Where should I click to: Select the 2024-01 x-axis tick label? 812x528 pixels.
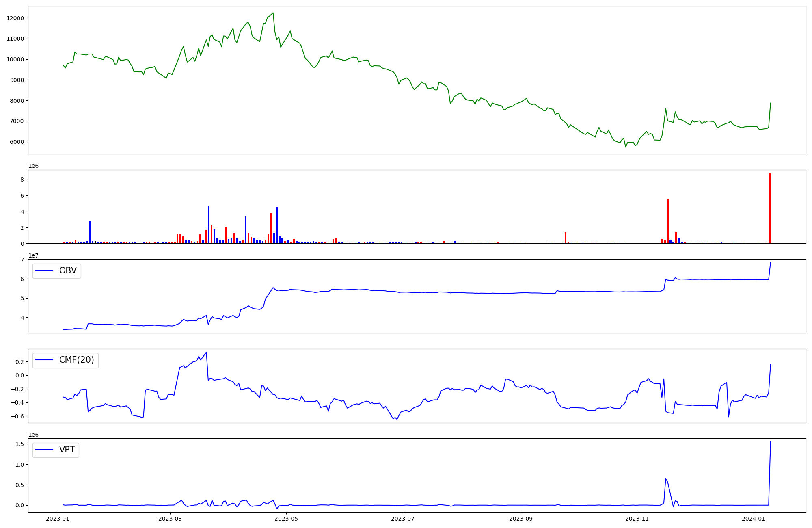(x=753, y=519)
